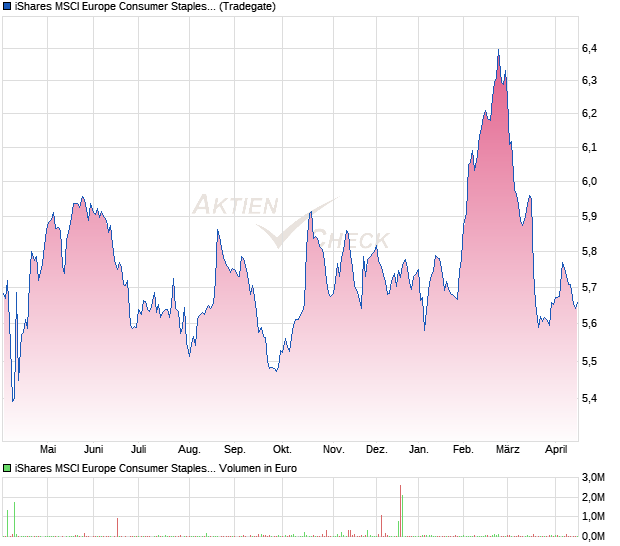
Task: Select the 'Juni' month label
Action: tap(94, 449)
